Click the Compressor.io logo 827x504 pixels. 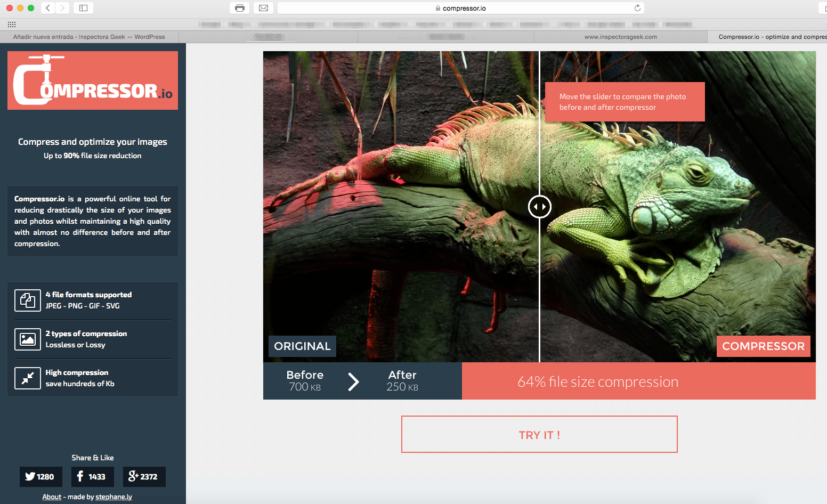point(93,80)
